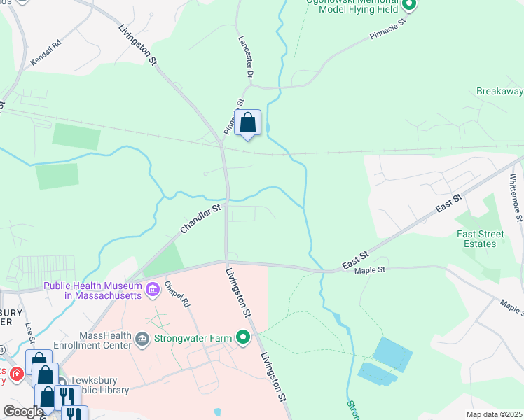
Task: Click the shopping bag marker near Pinnacle St
Action: coord(247,123)
